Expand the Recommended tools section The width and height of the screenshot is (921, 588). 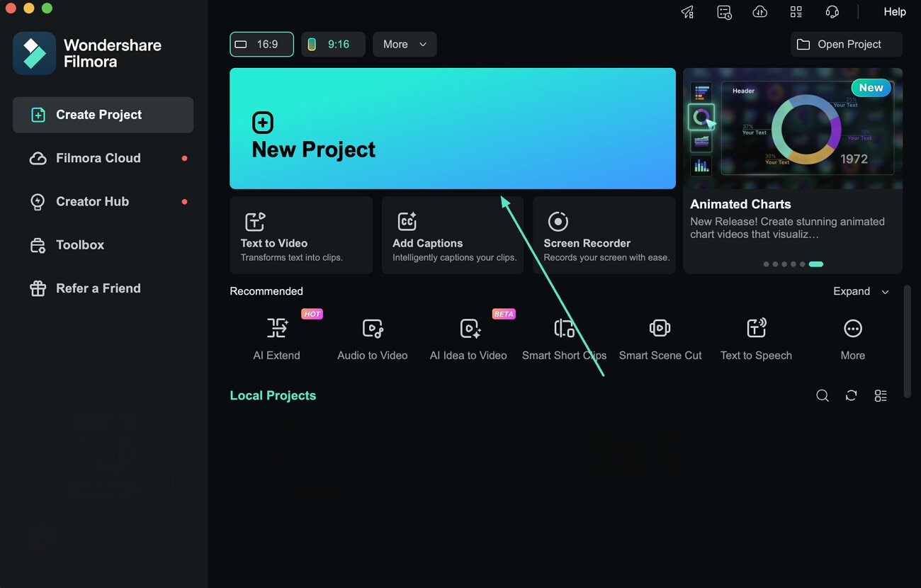860,291
